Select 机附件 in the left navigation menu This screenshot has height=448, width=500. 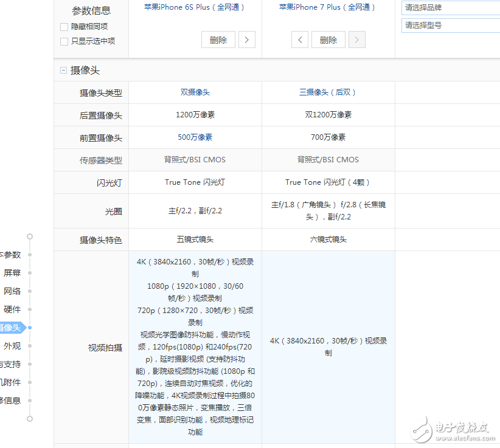click(11, 382)
